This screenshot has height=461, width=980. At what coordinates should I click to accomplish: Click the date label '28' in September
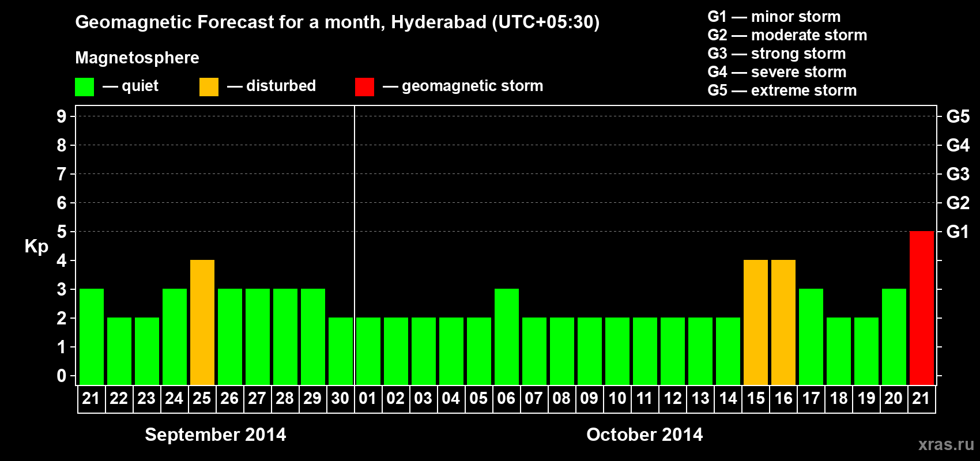[285, 398]
